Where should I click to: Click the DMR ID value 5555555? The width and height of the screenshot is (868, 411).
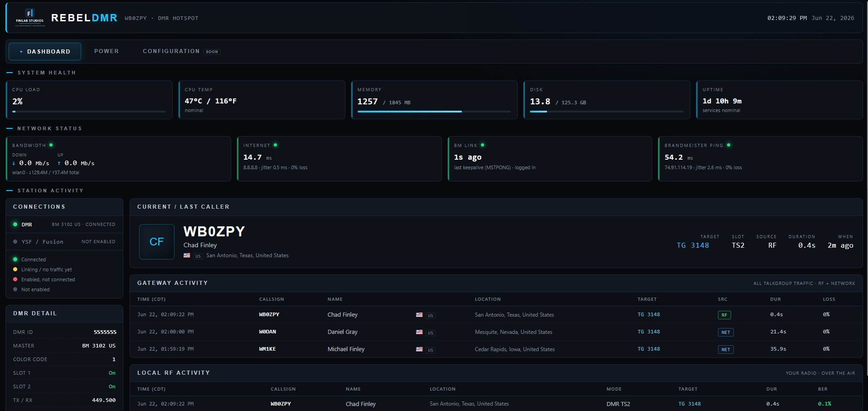tap(105, 332)
